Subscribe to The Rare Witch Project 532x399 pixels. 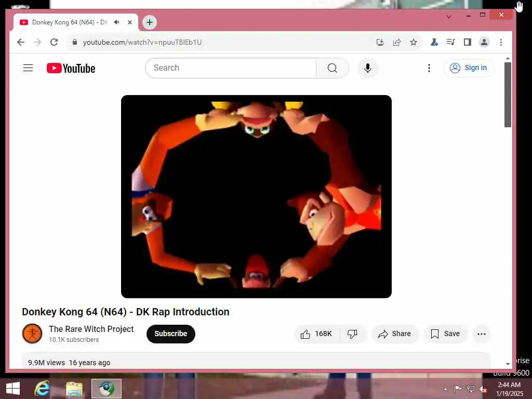click(170, 334)
